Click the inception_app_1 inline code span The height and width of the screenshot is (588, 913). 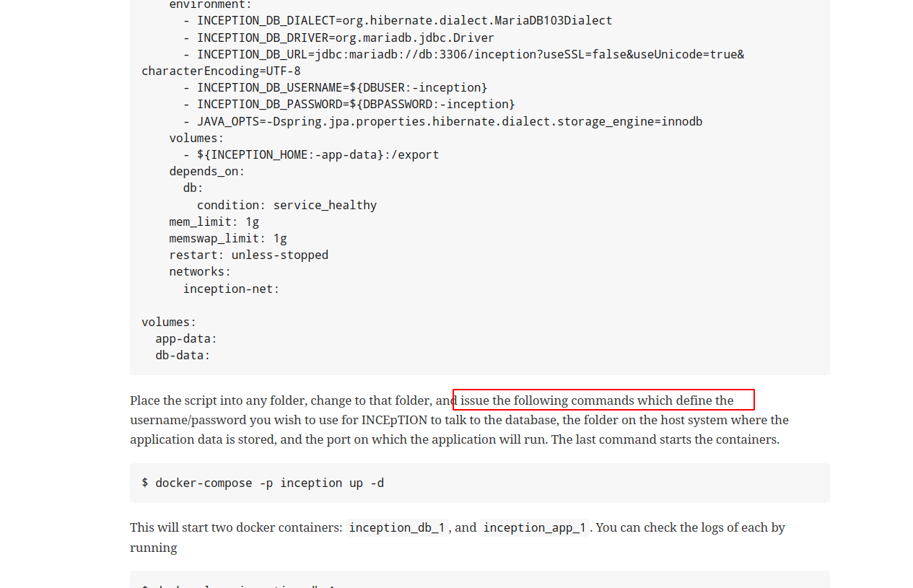[x=534, y=527]
